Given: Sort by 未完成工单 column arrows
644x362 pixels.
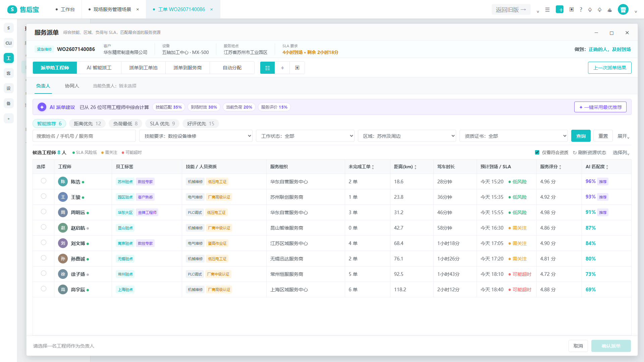Looking at the screenshot, I should [373, 167].
